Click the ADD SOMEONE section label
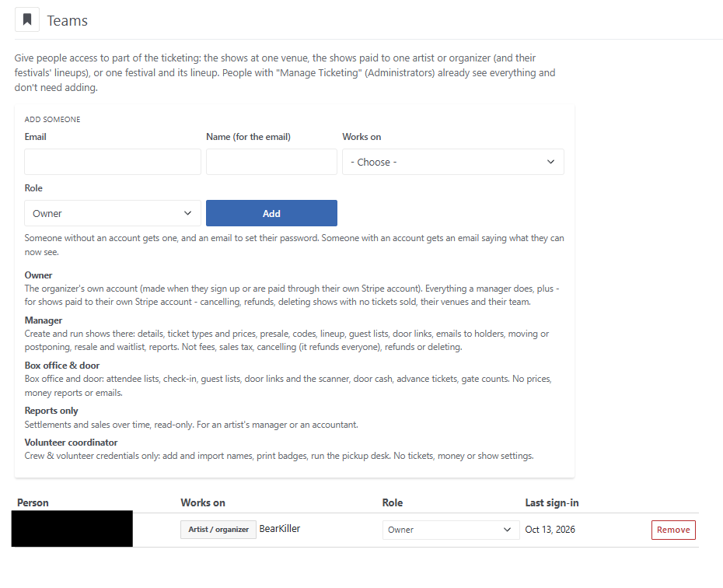This screenshot has width=723, height=588. 52,120
